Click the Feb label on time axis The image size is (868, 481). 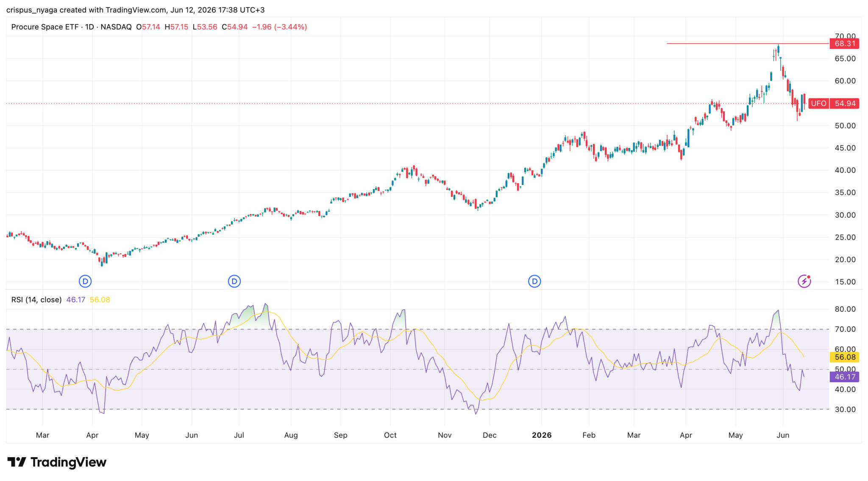pos(589,435)
